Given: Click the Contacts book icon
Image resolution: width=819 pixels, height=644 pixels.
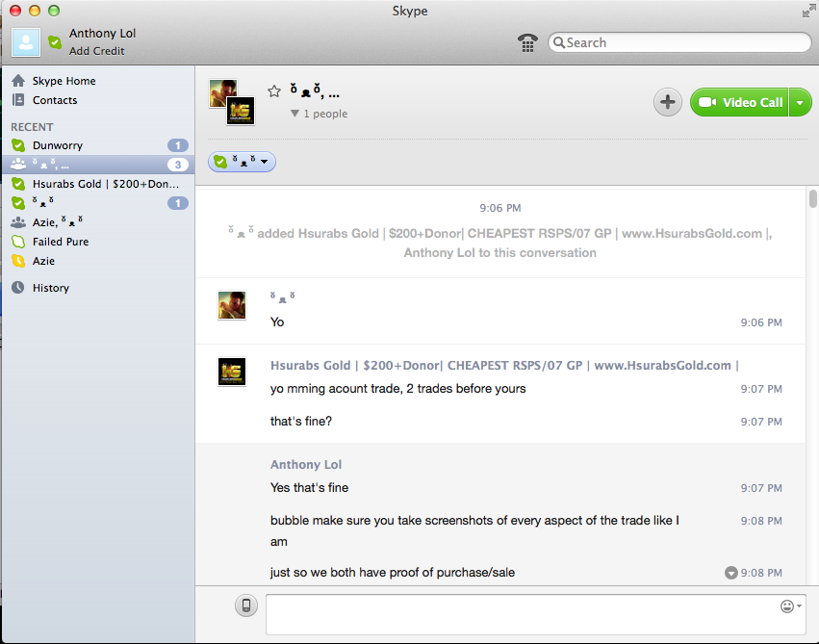Looking at the screenshot, I should click(18, 100).
